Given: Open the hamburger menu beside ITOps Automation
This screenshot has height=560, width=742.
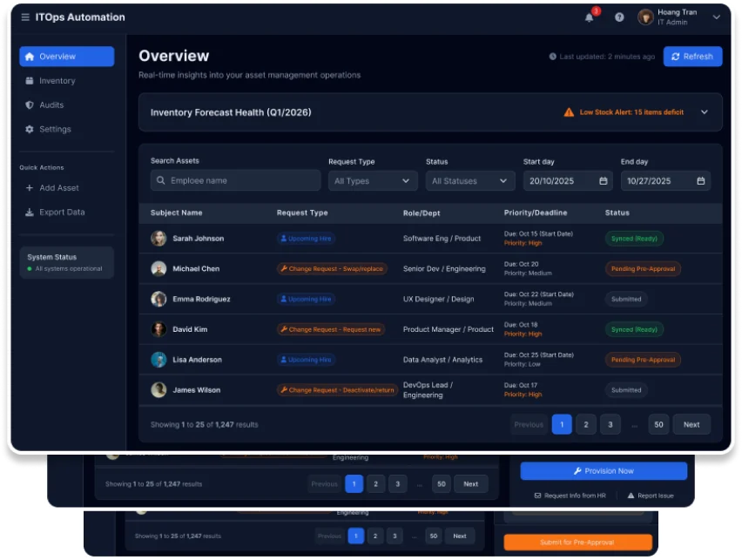Looking at the screenshot, I should (x=25, y=17).
